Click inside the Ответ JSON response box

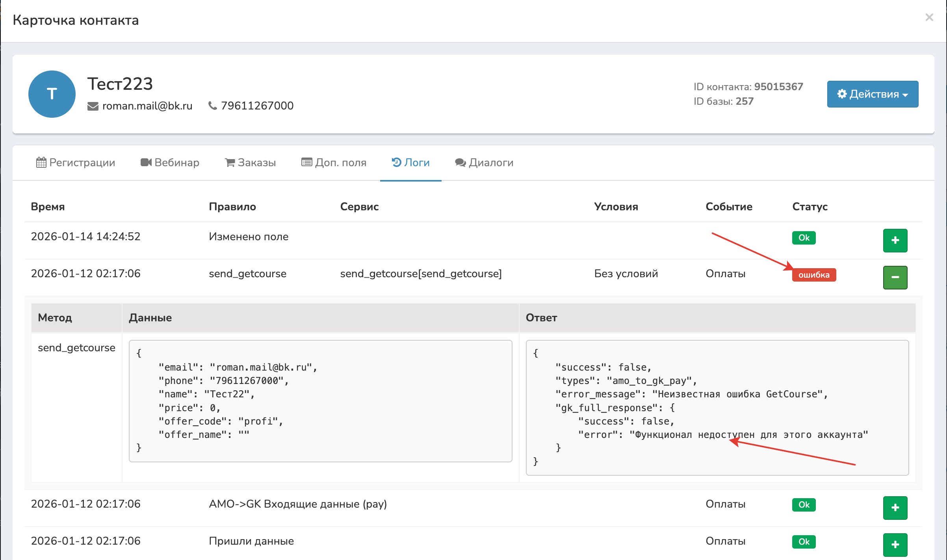717,407
